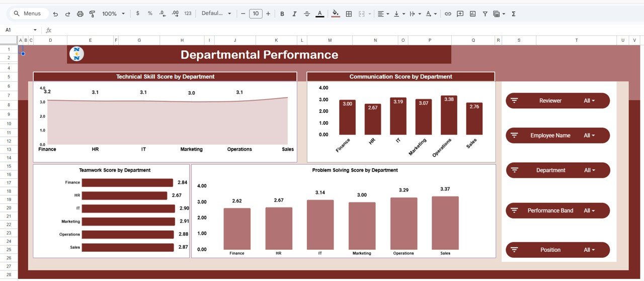Open the Reviewer All filter dropdown
The image size is (644, 281).
coord(589,101)
